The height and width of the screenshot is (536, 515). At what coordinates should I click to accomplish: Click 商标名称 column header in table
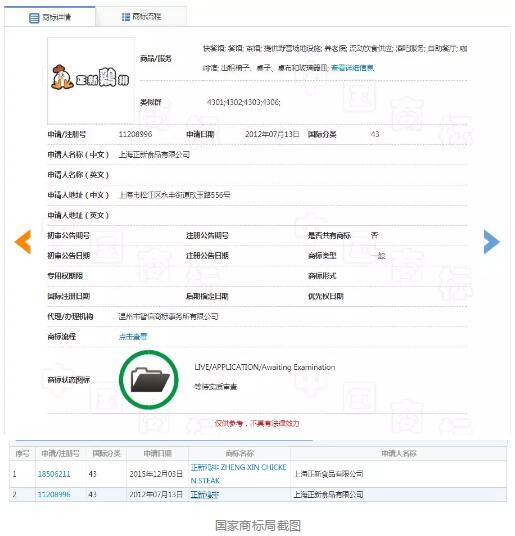(240, 454)
